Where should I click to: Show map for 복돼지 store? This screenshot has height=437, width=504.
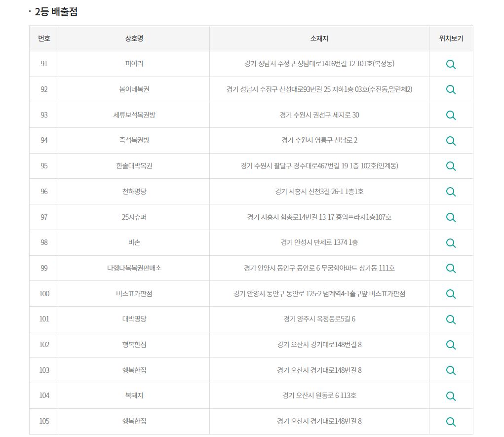tap(451, 396)
